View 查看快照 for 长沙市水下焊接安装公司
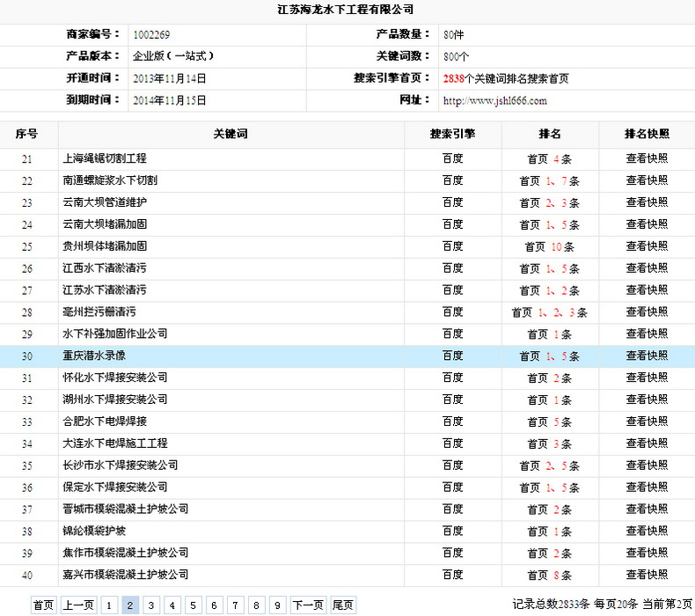The height and width of the screenshot is (616, 695). click(x=647, y=466)
